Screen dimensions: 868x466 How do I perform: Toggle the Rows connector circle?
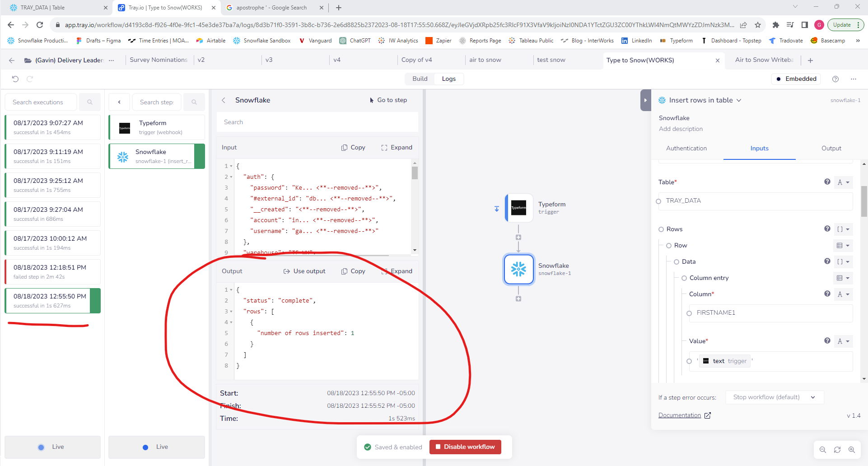(x=661, y=229)
